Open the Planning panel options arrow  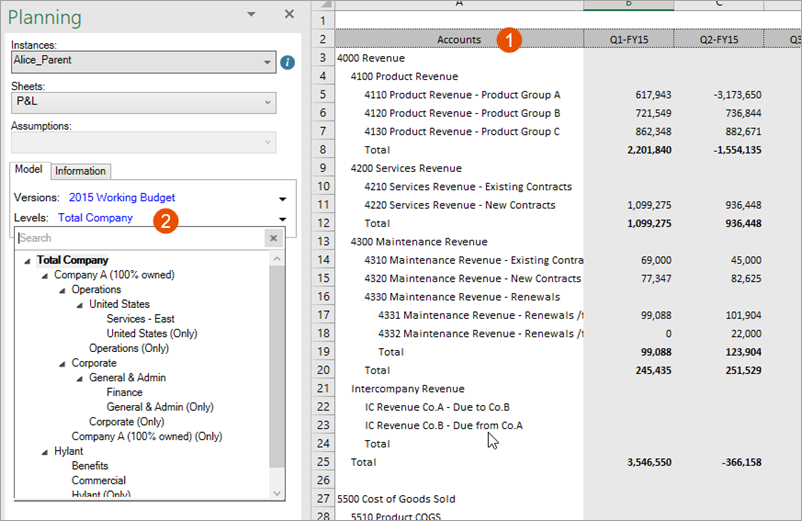tap(251, 14)
